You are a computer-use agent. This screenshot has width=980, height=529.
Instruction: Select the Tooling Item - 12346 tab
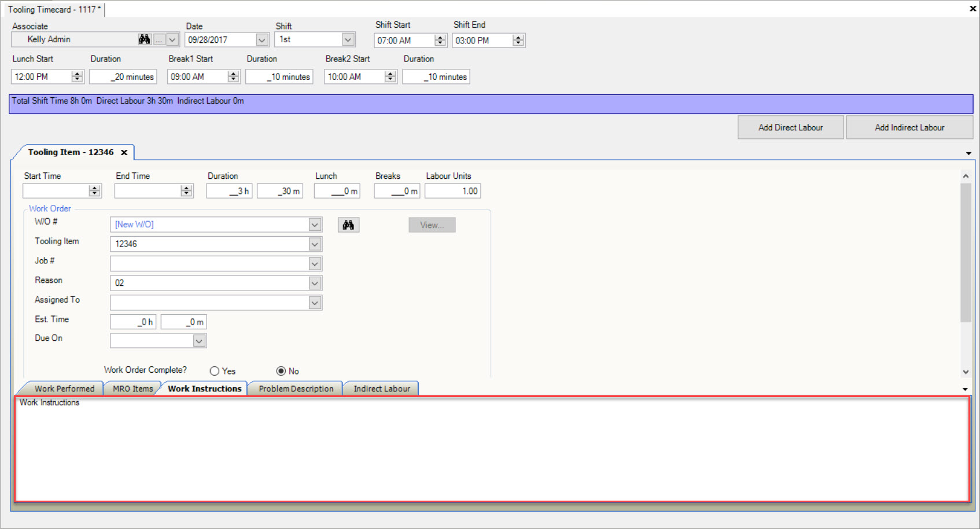pyautogui.click(x=71, y=152)
